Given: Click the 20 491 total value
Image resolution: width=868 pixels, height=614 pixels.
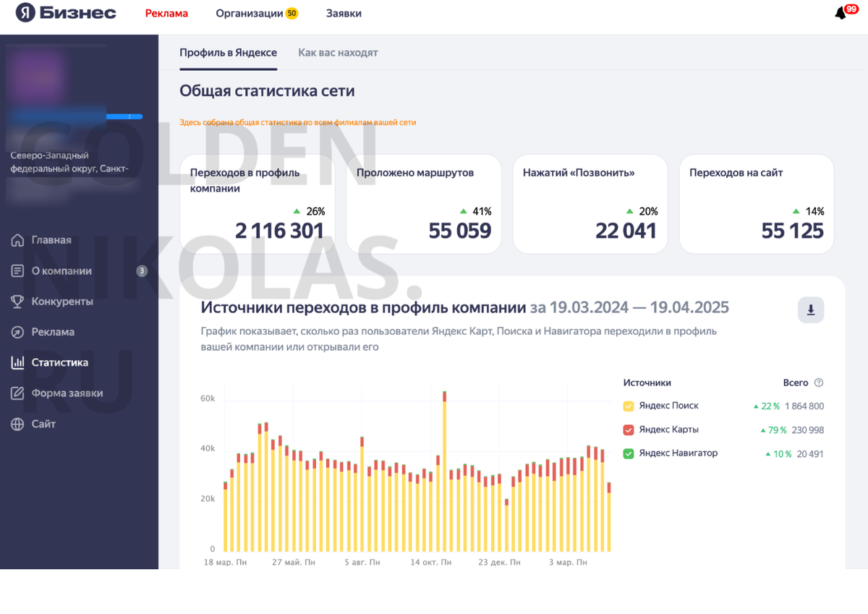Looking at the screenshot, I should point(810,454).
